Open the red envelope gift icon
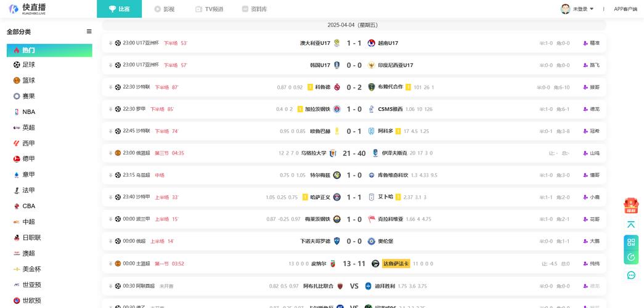Screen dimensions: 644x308 tap(631, 206)
